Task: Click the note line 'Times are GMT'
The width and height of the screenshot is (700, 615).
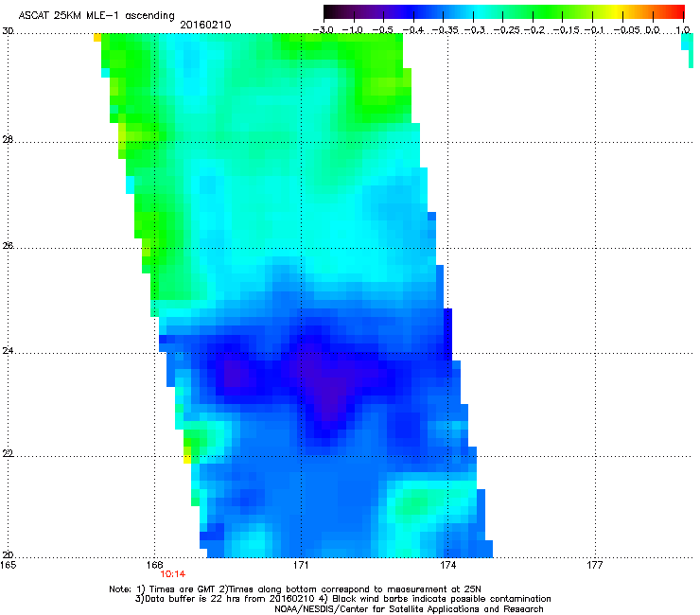Action: 181,589
